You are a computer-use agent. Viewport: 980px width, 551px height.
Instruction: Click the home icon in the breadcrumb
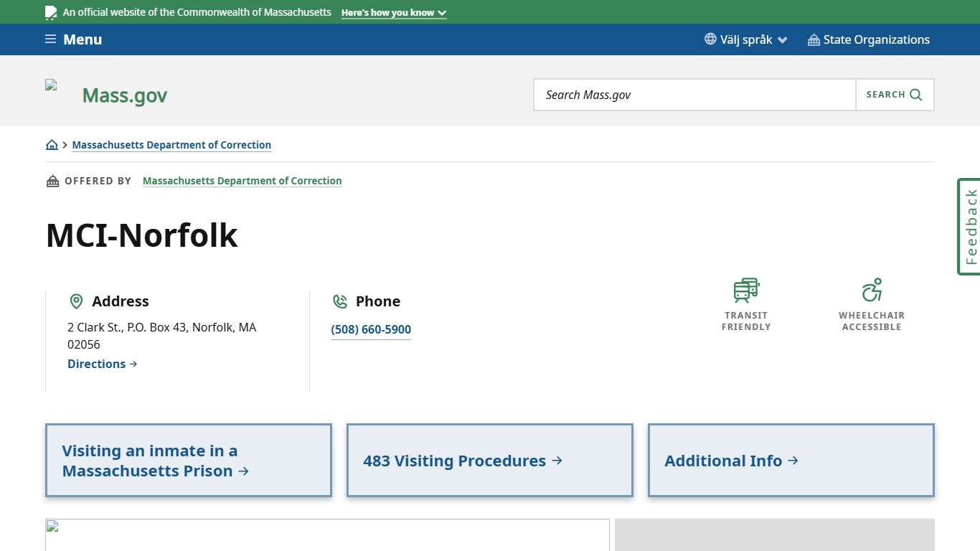(x=52, y=144)
